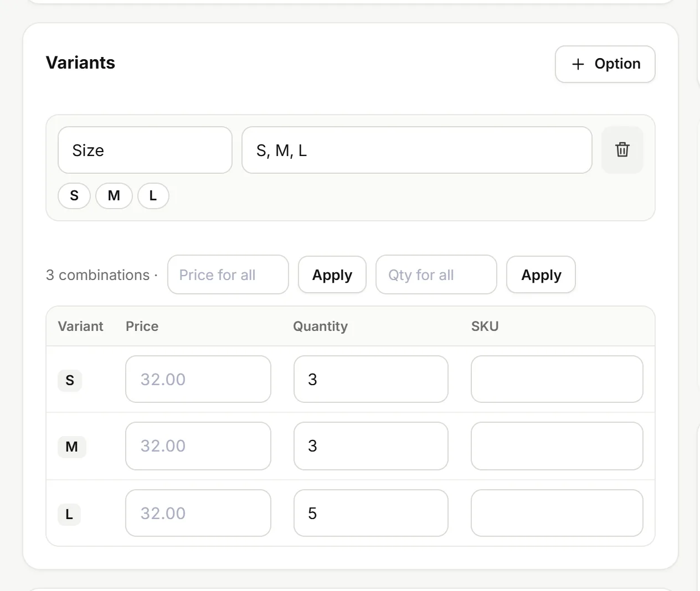The image size is (700, 591).
Task: Edit the price for variant S
Action: click(x=198, y=379)
